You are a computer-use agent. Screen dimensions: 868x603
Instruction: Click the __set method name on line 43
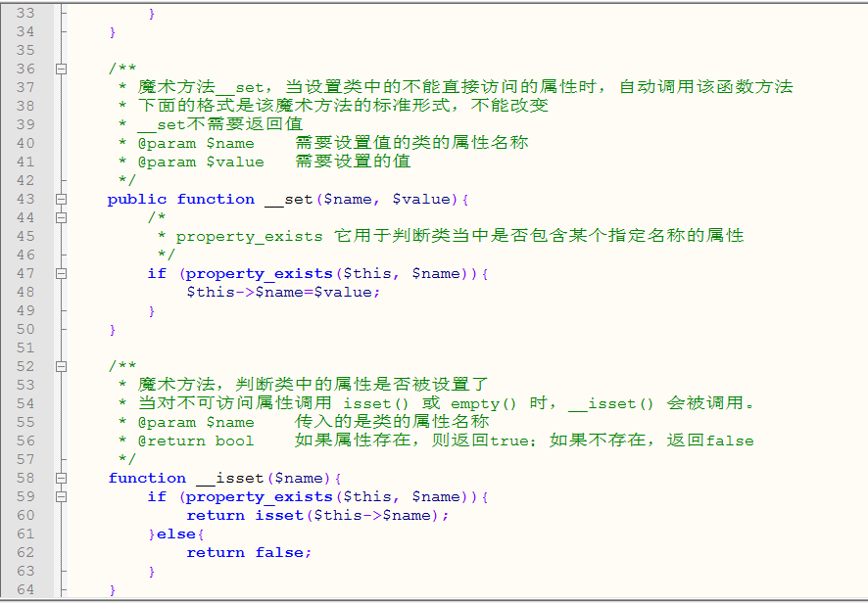[x=288, y=200]
